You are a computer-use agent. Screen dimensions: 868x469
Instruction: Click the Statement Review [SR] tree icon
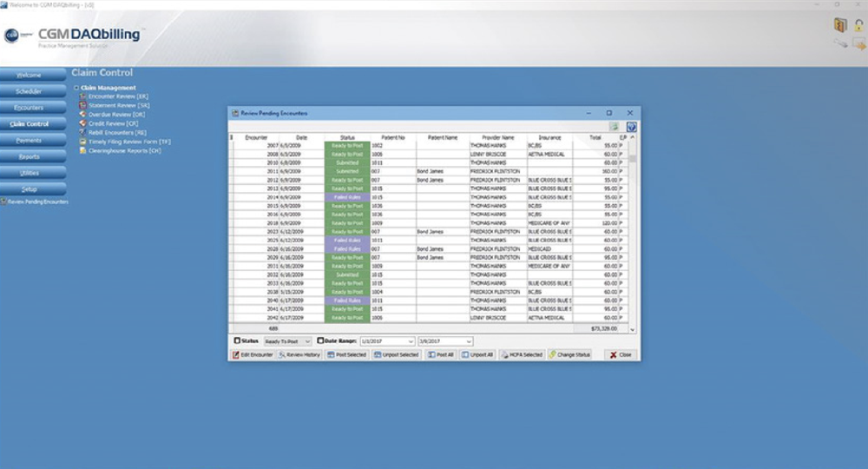point(83,105)
